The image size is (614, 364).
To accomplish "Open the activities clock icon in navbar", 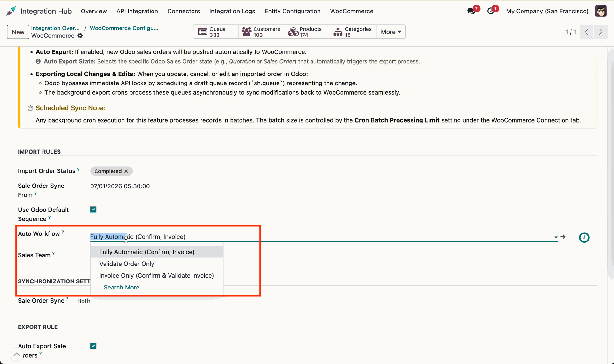I will tap(491, 11).
